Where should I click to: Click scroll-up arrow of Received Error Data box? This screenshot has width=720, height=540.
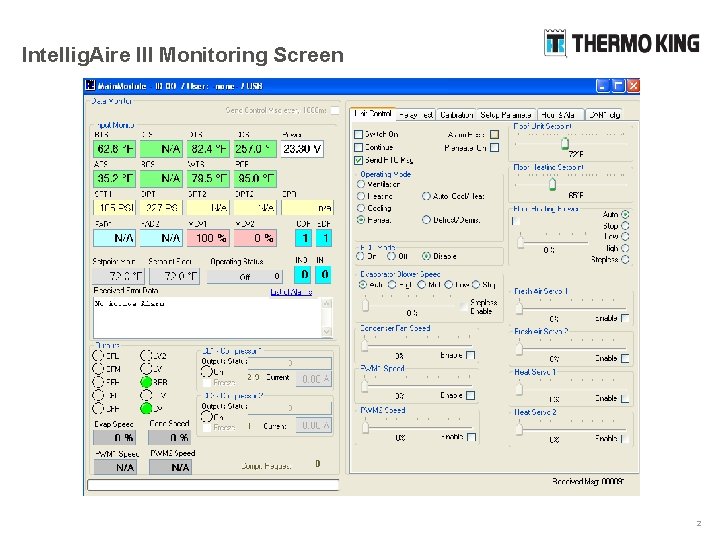coord(326,303)
